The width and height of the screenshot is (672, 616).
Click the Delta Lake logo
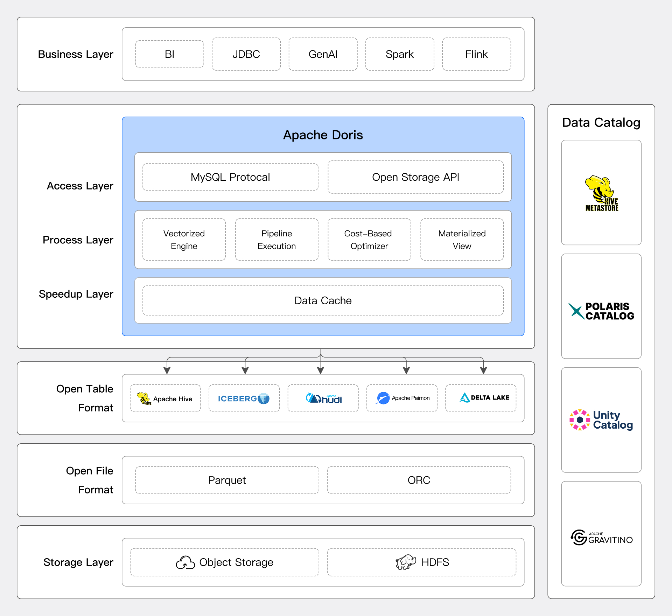click(484, 398)
